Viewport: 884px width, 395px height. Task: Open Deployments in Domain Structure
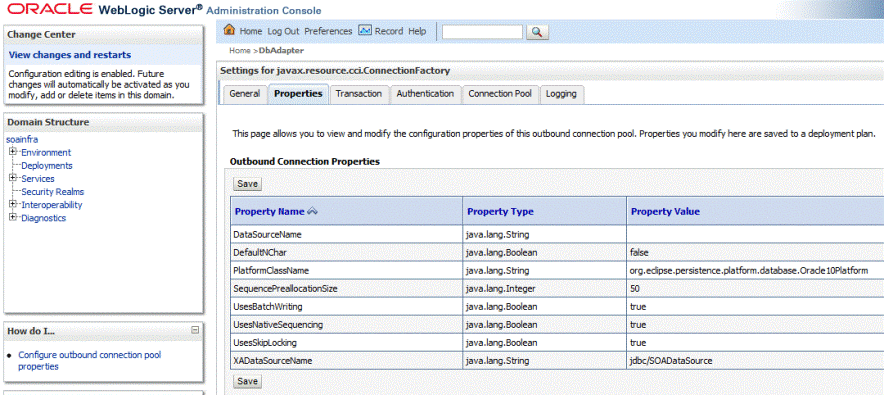[47, 166]
